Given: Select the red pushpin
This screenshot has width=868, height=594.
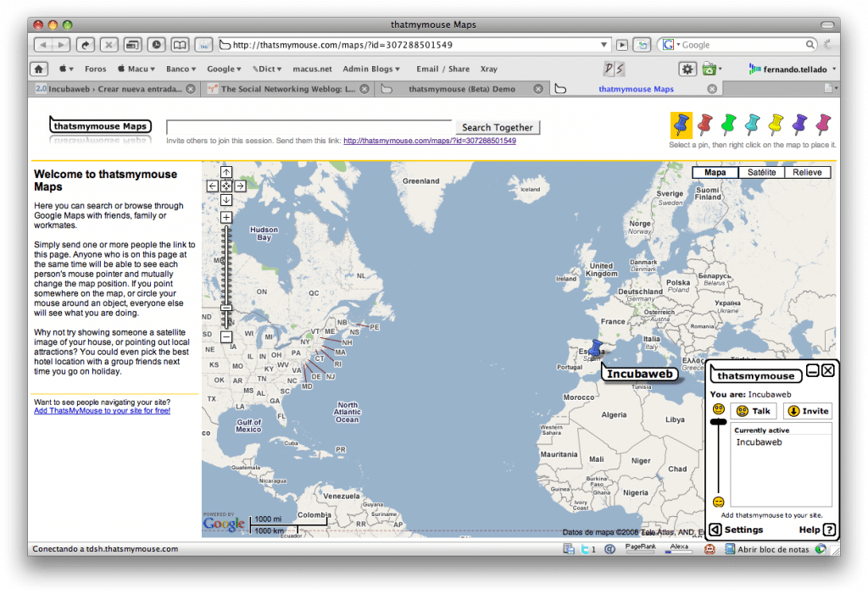Looking at the screenshot, I should tap(704, 125).
